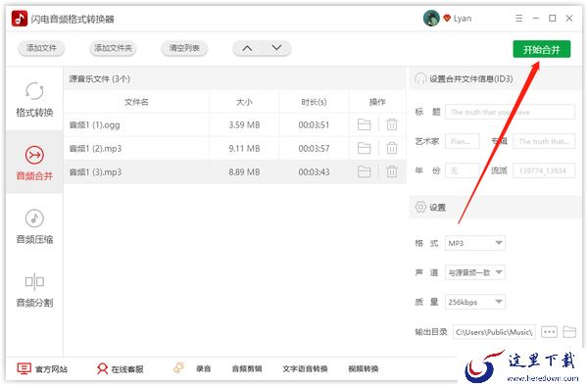This screenshot has height=386, width=588.
Task: Click 添加文件夹 add folder button
Action: click(x=113, y=48)
